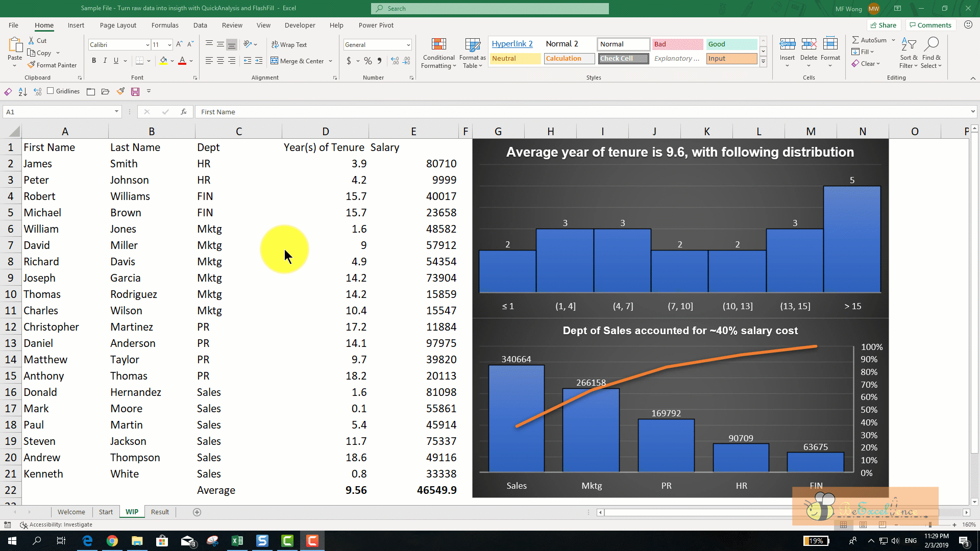
Task: Click the Share button
Action: pos(883,25)
